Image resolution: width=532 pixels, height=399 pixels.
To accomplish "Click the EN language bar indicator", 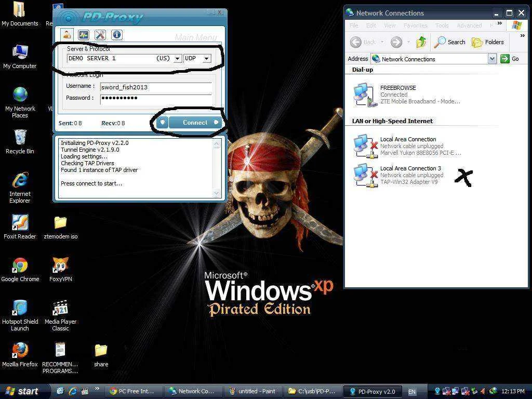I will [411, 392].
